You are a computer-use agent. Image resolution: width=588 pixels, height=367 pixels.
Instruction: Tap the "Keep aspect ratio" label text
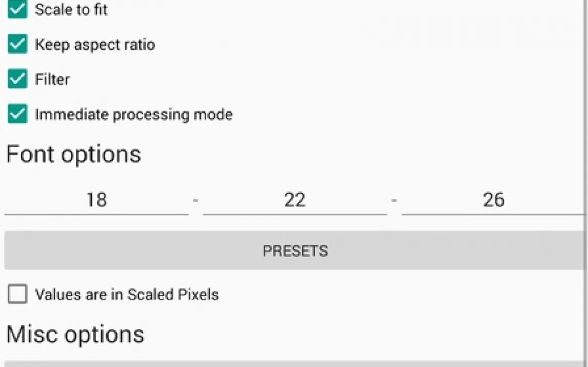pyautogui.click(x=95, y=45)
